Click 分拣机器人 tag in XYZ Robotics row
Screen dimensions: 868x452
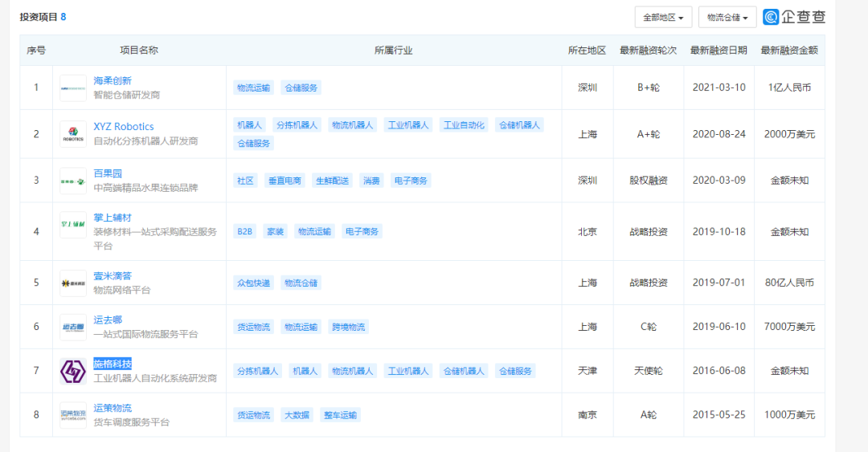point(297,125)
